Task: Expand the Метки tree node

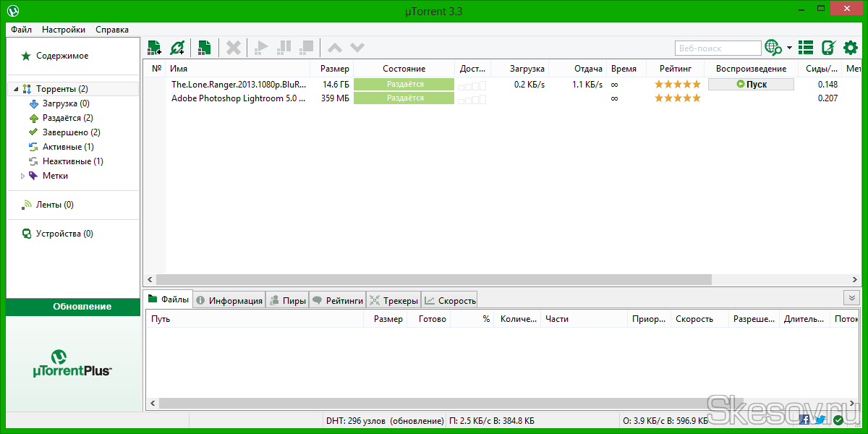Action: tap(22, 176)
